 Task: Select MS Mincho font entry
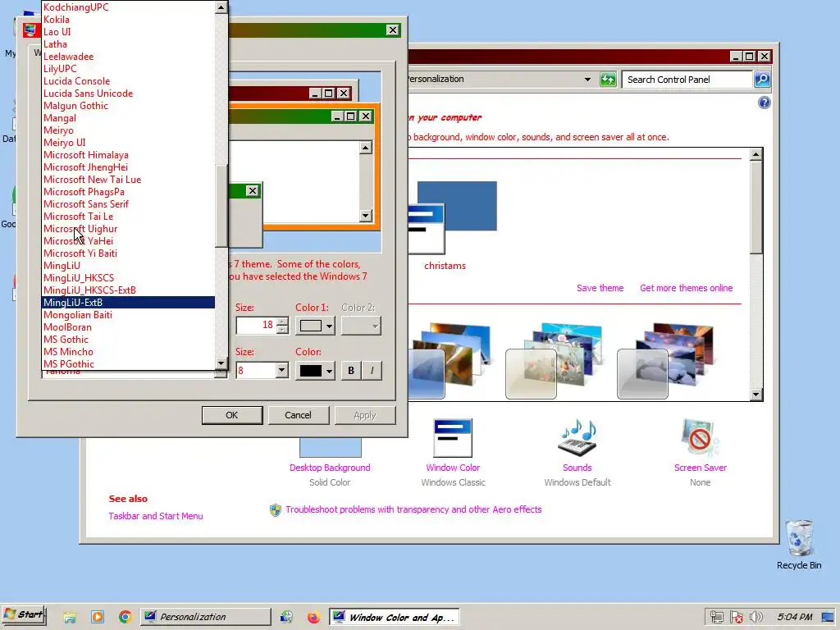(68, 352)
